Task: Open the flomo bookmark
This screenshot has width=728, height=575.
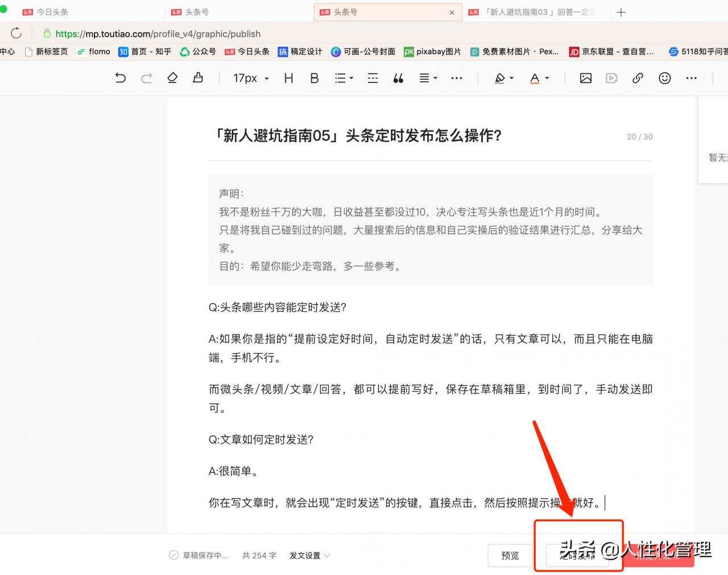Action: [94, 51]
